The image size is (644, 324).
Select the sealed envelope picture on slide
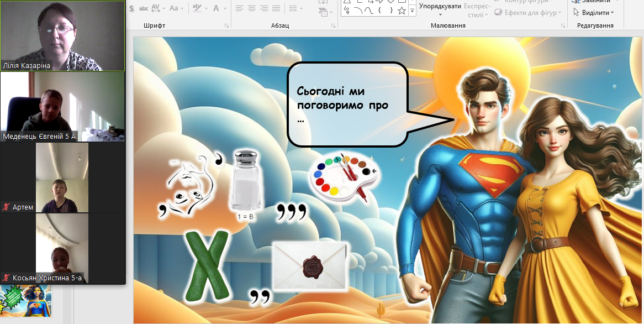click(x=310, y=266)
